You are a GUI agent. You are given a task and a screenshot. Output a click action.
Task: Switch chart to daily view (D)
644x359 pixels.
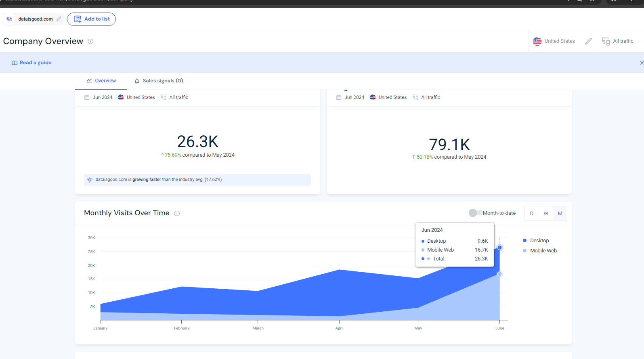pos(531,214)
